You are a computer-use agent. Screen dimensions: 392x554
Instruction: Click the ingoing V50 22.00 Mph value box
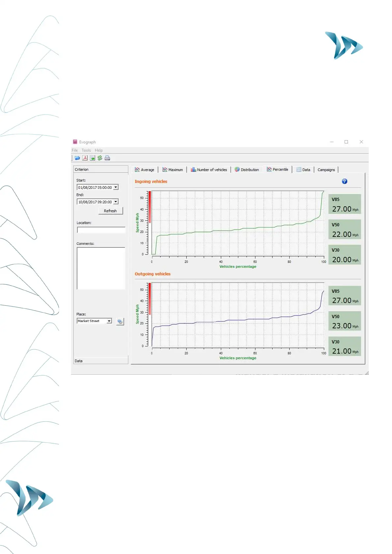[345, 229]
